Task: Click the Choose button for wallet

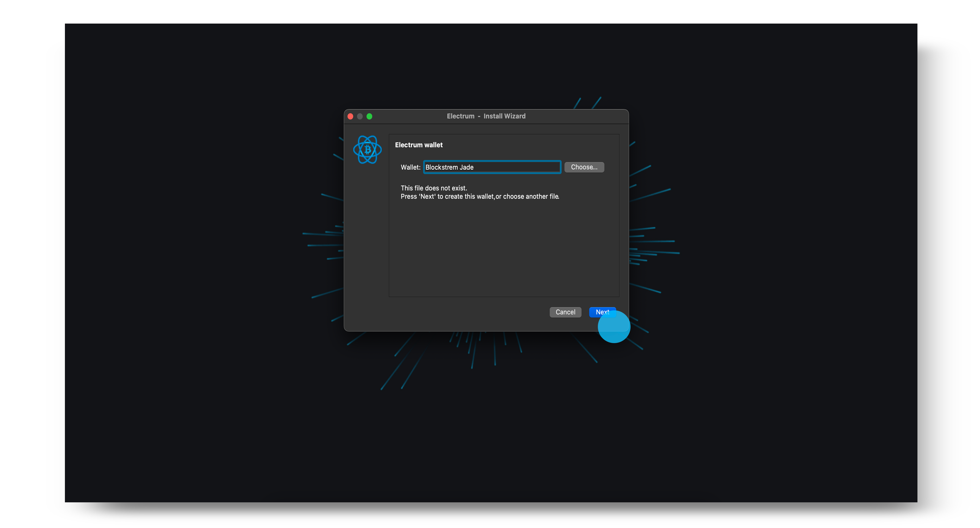Action: (583, 167)
